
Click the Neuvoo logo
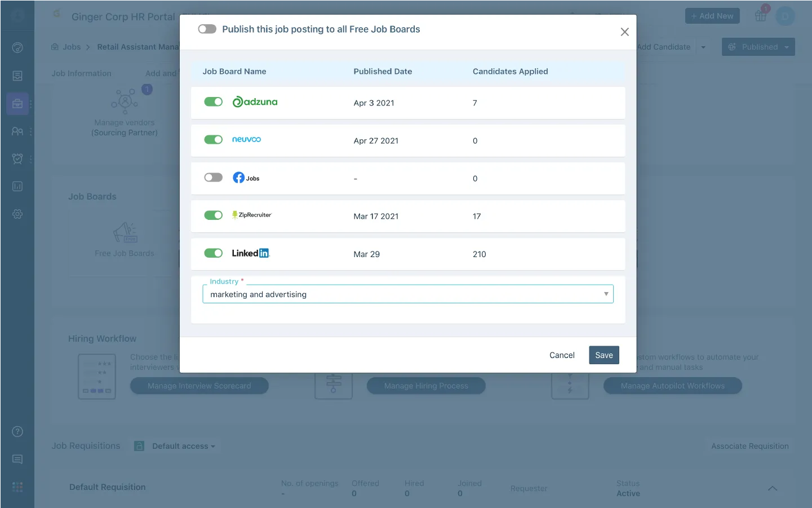point(246,139)
